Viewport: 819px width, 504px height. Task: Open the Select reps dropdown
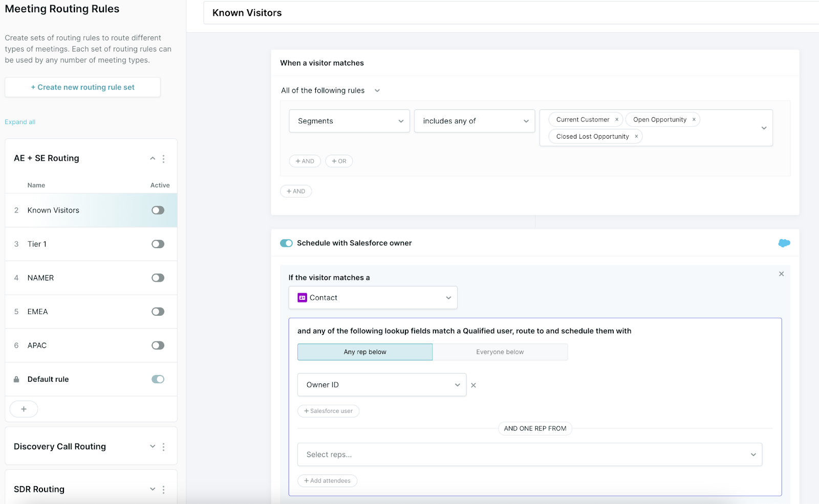click(x=530, y=454)
